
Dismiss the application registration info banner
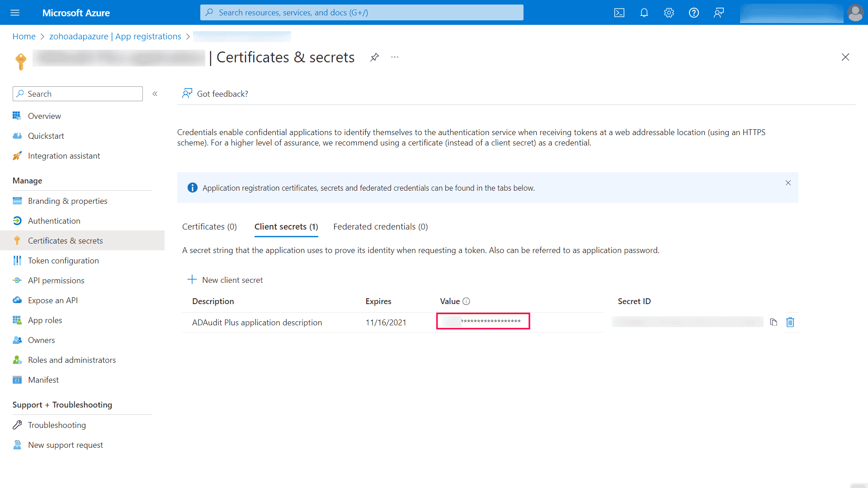click(x=788, y=183)
